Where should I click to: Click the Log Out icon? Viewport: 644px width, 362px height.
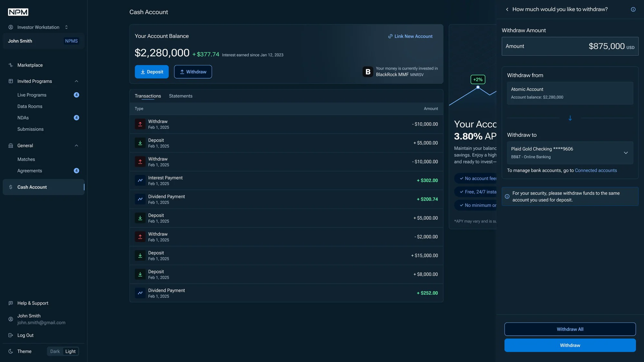(11, 335)
